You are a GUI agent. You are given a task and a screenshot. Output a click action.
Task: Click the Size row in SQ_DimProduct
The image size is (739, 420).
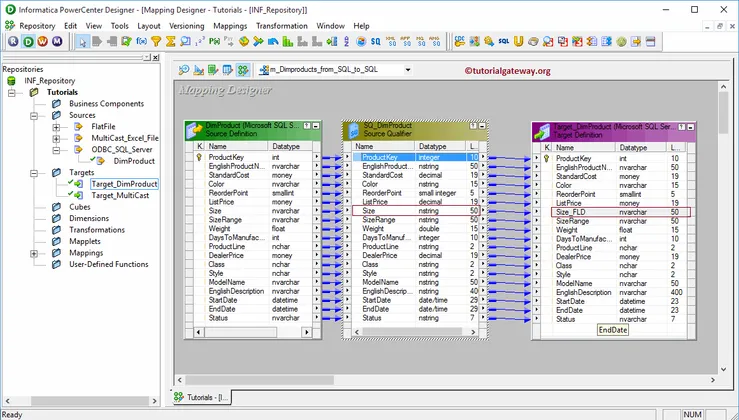click(x=416, y=211)
